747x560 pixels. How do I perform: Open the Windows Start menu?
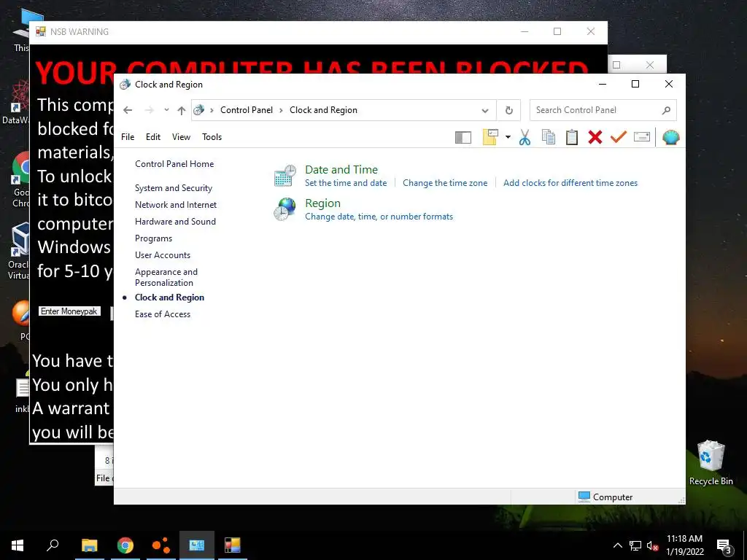pos(18,545)
